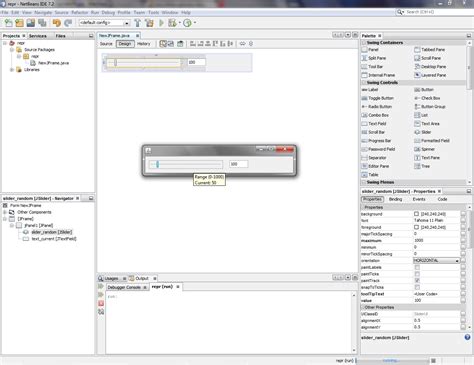Toggle the snapToTicks checkbox
Viewport: 474px width, 365px height.
tap(417, 287)
